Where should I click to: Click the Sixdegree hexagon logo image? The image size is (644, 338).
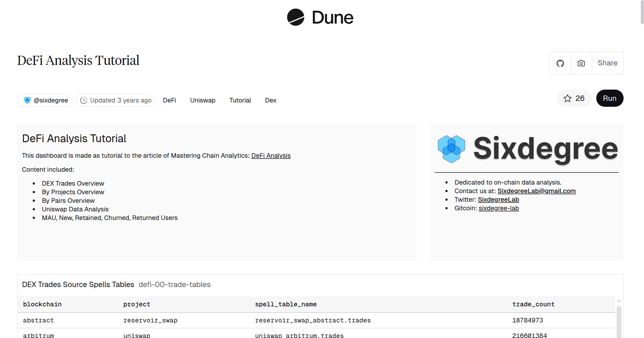point(451,149)
